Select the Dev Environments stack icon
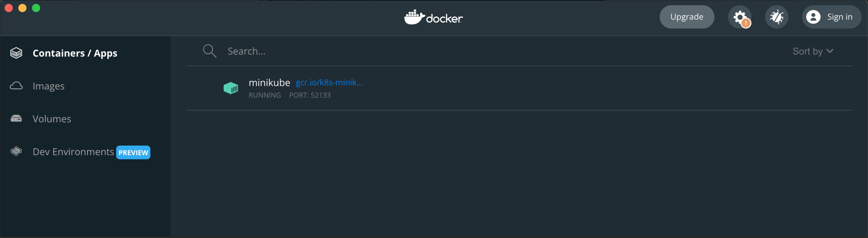The height and width of the screenshot is (238, 868). click(x=16, y=151)
